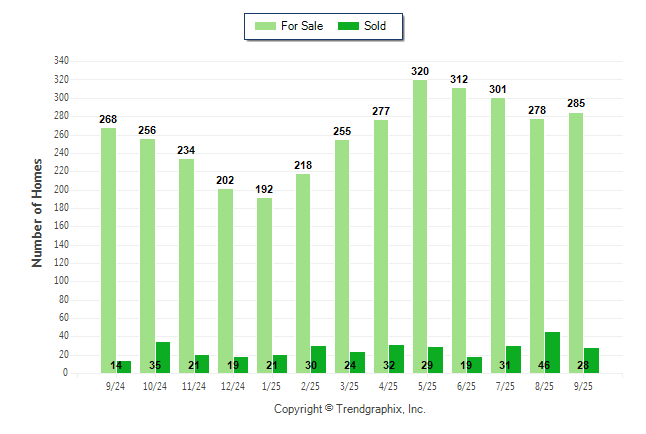This screenshot has height=434, width=646.
Task: Click the Sold legend color swatch
Action: point(351,26)
